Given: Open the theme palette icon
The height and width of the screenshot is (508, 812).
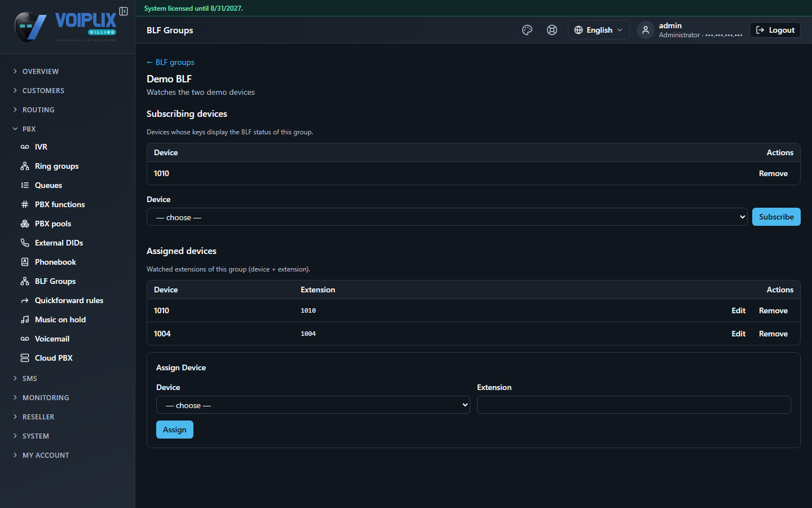Looking at the screenshot, I should (x=527, y=30).
